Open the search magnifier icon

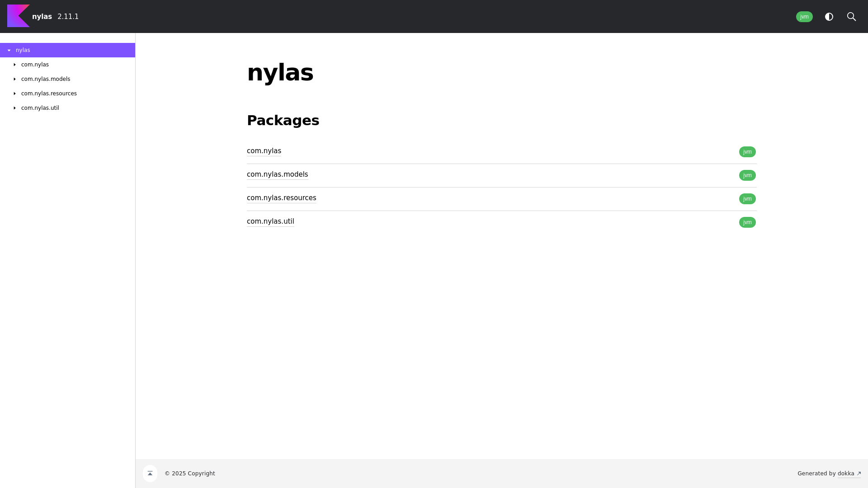pos(851,17)
